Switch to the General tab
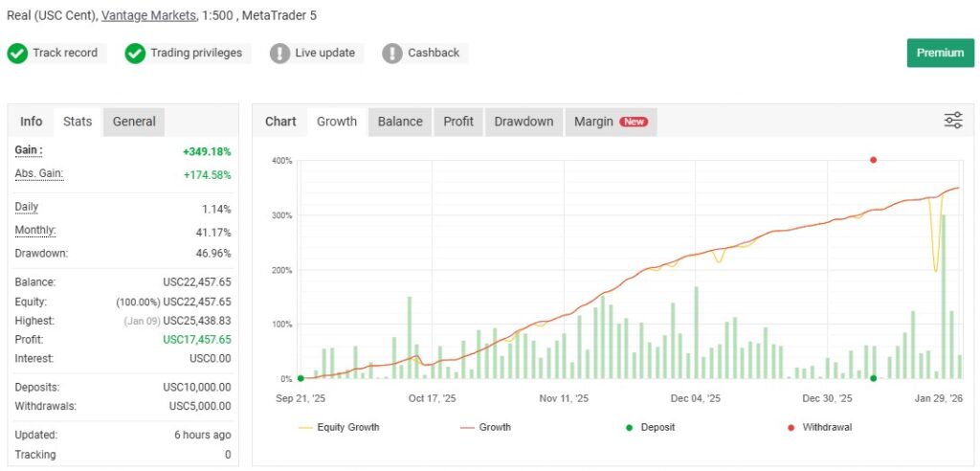The width and height of the screenshot is (980, 471). pos(134,122)
